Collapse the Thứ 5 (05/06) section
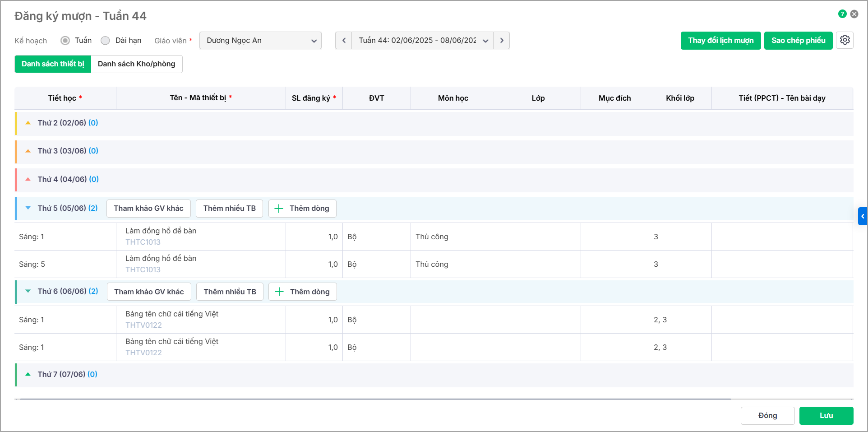The width and height of the screenshot is (868, 432). click(x=28, y=208)
